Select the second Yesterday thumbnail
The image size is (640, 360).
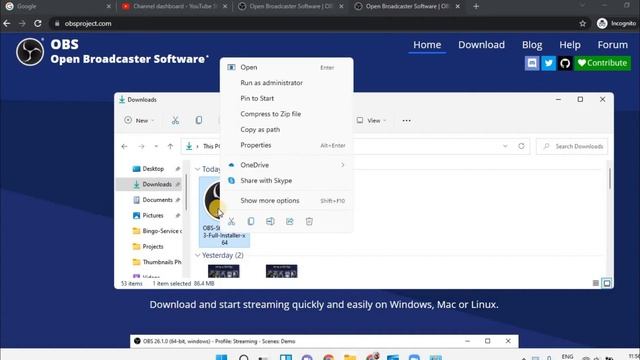point(282,271)
